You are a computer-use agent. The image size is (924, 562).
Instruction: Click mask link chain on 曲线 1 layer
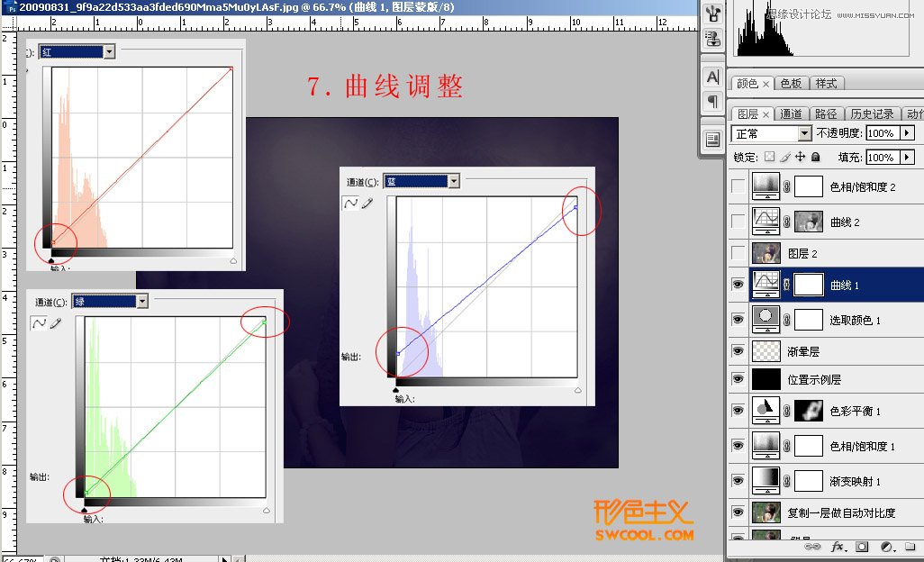tap(787, 286)
